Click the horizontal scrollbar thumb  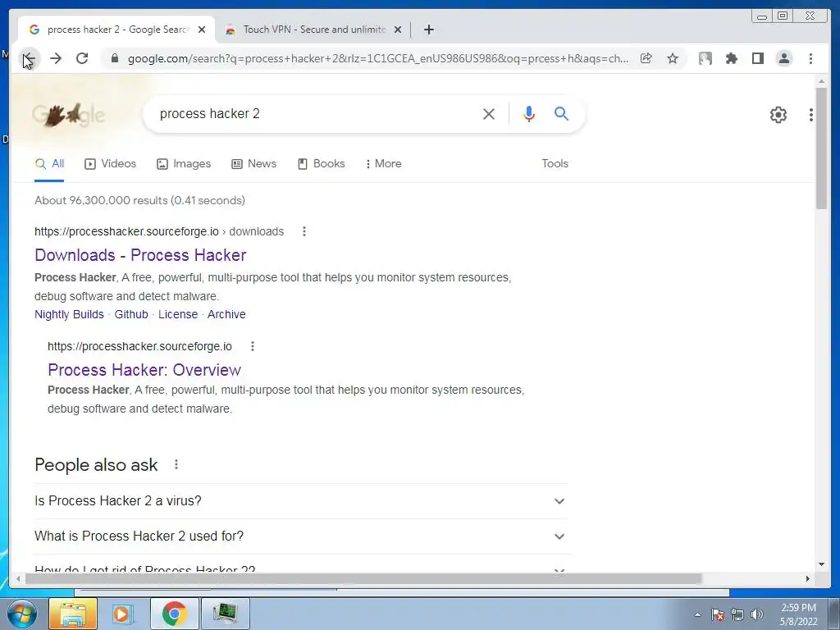(x=363, y=578)
